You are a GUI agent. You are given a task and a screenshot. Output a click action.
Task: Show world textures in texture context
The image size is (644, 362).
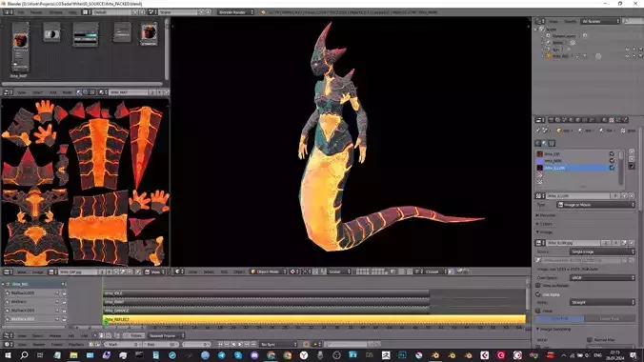(537, 143)
